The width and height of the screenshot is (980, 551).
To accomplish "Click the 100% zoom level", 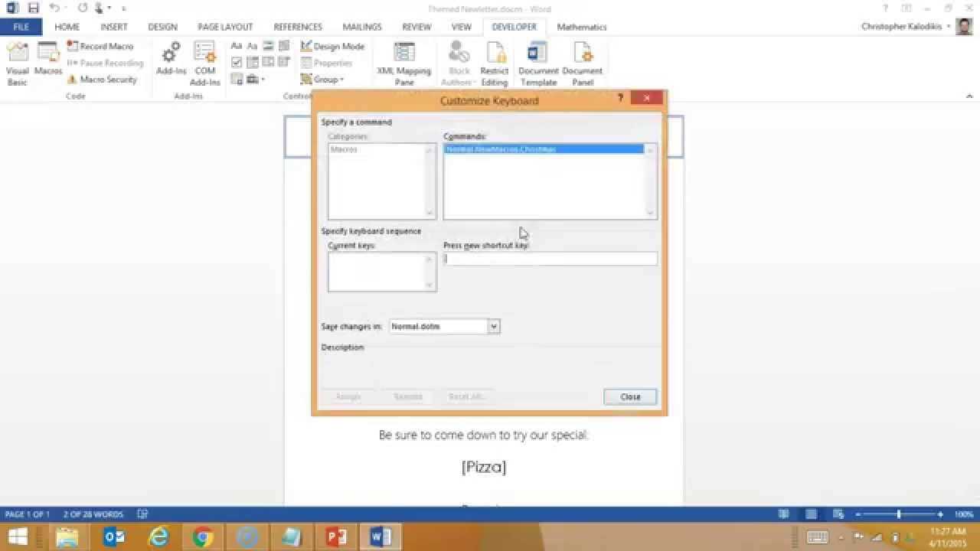I will (964, 514).
